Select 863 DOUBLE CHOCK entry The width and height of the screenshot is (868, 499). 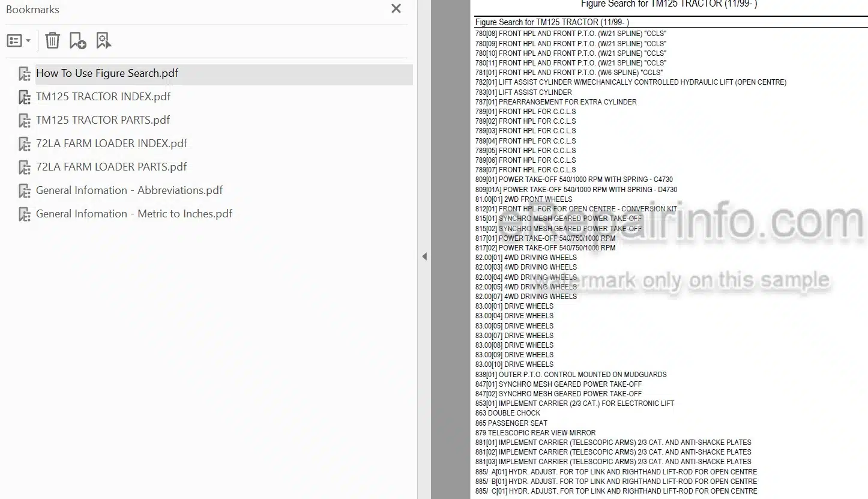click(508, 413)
